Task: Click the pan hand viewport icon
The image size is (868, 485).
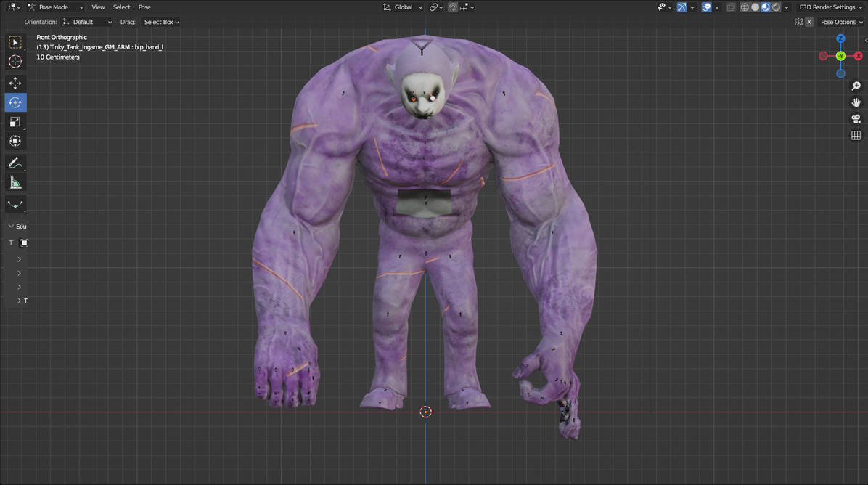Action: click(856, 102)
